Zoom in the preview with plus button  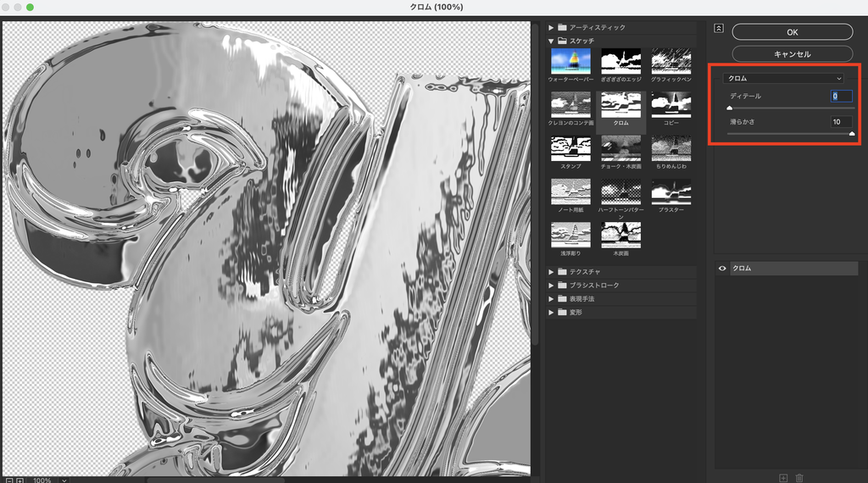pos(20,480)
